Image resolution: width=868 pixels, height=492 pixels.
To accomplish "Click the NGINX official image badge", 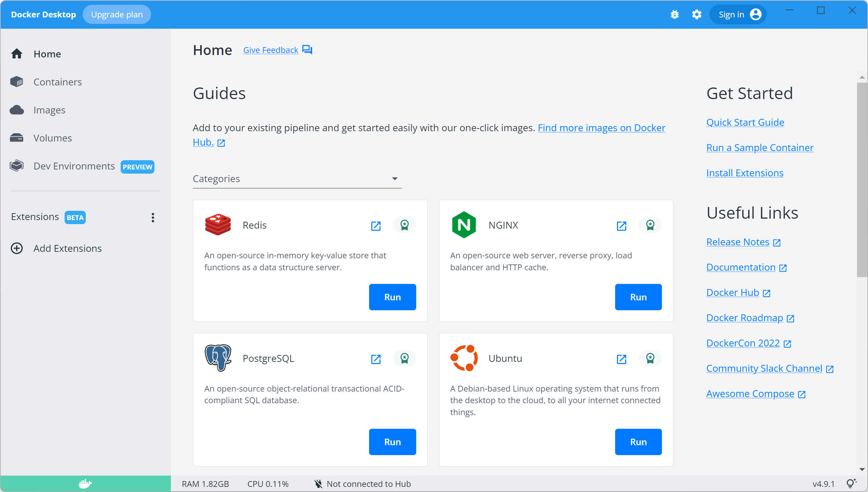I will click(650, 225).
